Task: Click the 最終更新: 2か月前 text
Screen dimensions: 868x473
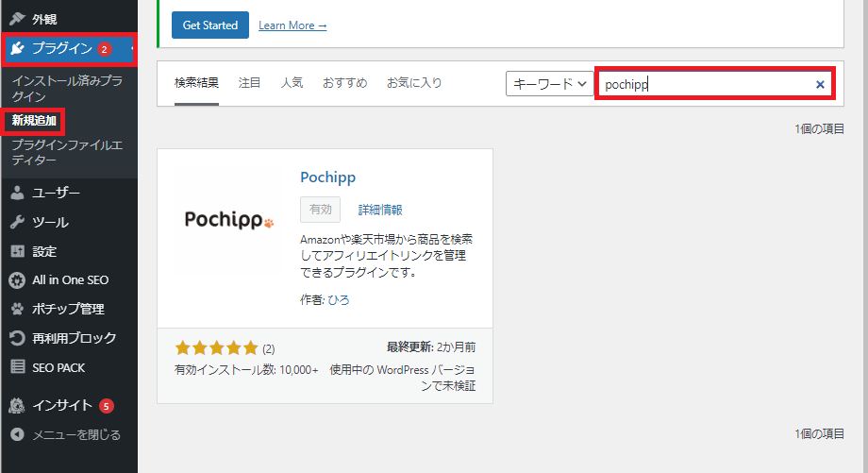Action: tap(431, 347)
